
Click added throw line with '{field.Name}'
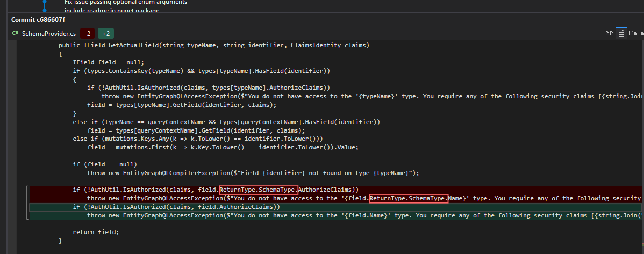pyautogui.click(x=364, y=215)
